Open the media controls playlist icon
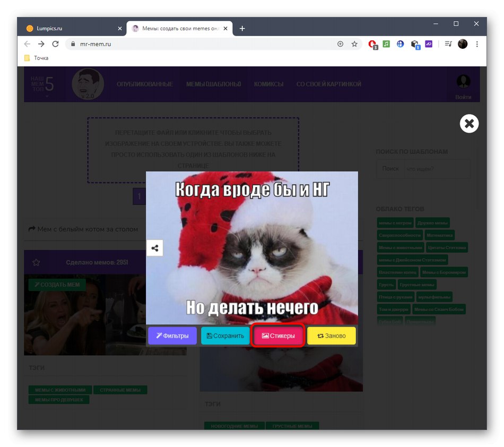504x447 pixels. (x=448, y=44)
